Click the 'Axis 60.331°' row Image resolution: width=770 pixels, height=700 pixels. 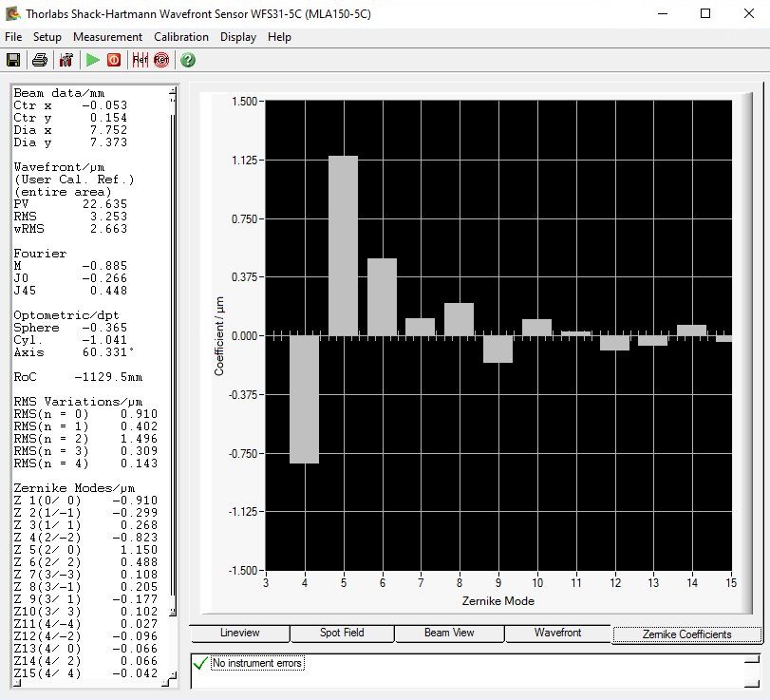click(74, 352)
